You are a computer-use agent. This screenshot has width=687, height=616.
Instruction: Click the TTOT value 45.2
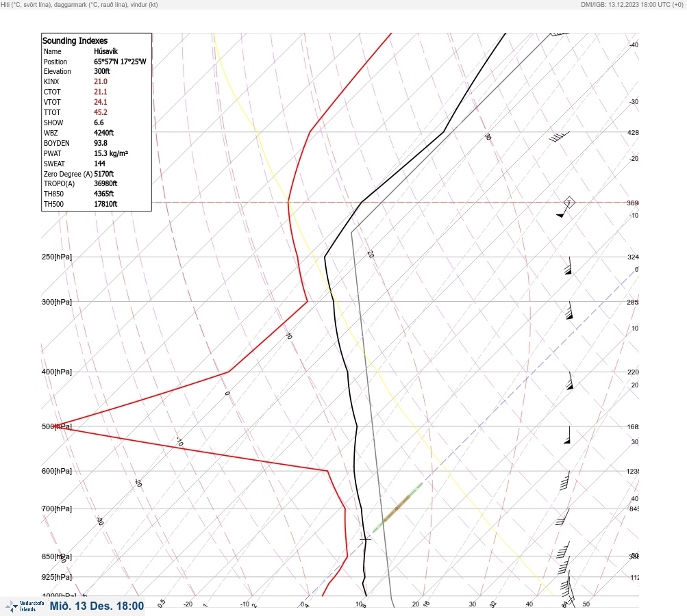(x=100, y=112)
